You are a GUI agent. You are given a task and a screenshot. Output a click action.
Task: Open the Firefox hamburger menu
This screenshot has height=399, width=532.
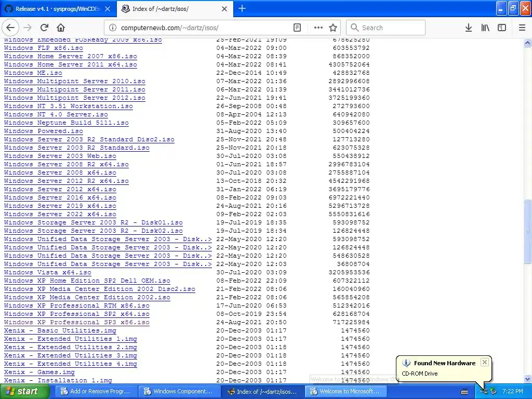[x=522, y=28]
